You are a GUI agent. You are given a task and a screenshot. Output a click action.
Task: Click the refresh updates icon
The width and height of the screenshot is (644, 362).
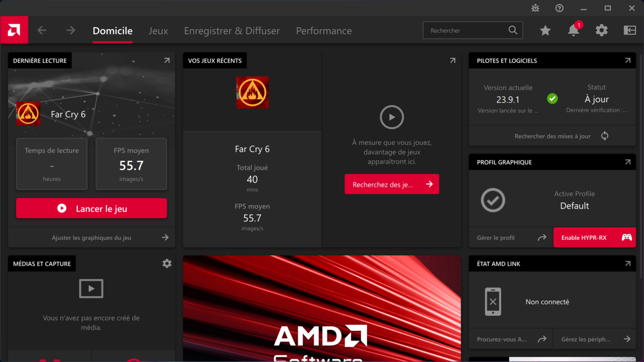(605, 136)
